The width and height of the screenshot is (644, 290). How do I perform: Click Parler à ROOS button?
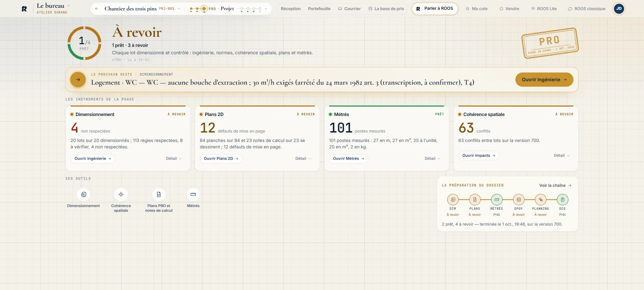(435, 9)
